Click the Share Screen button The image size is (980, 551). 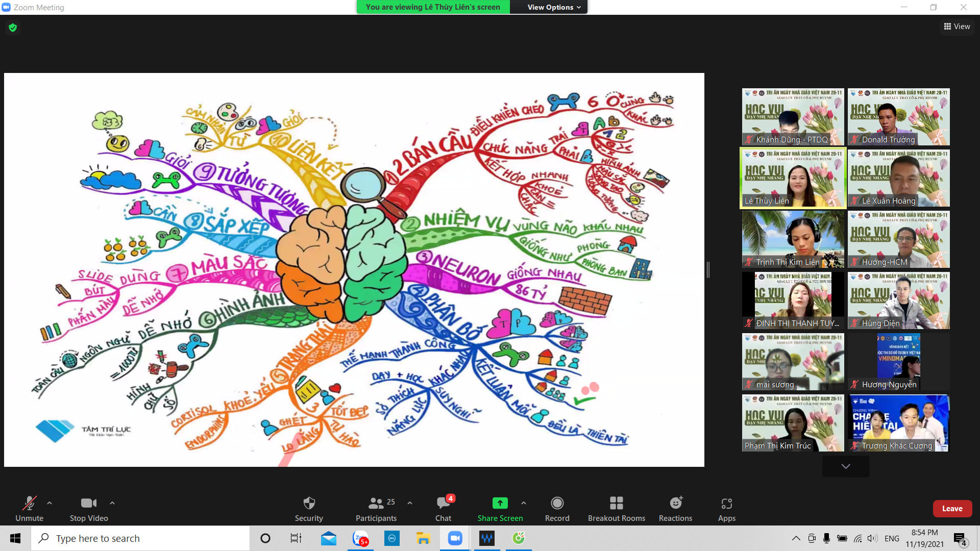coord(500,509)
